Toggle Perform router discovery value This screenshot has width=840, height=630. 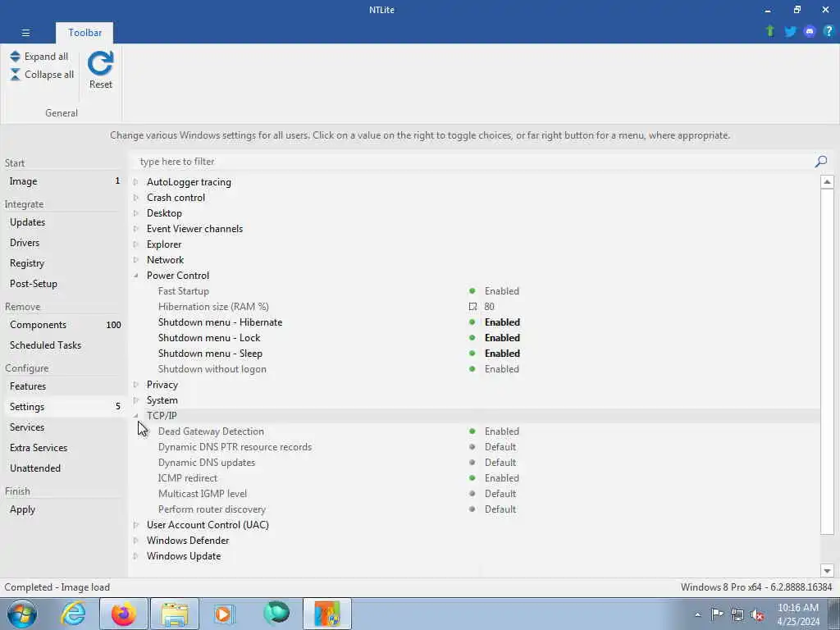[500, 509]
